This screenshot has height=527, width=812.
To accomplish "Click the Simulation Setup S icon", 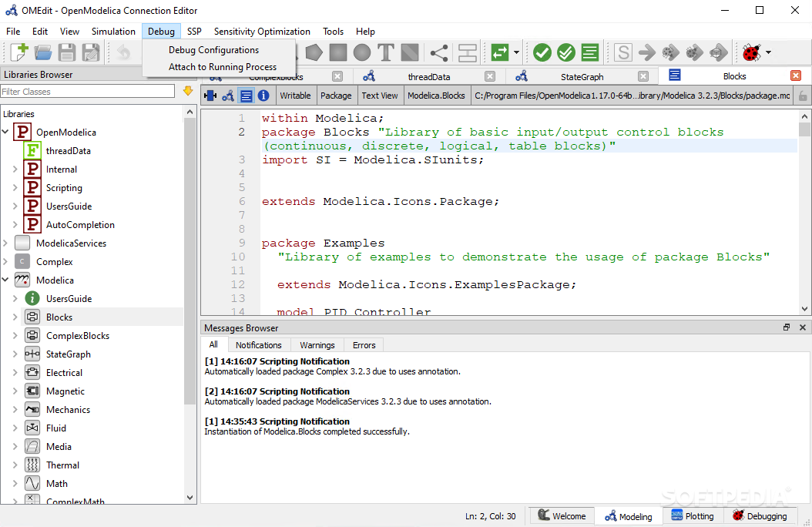I will [623, 52].
